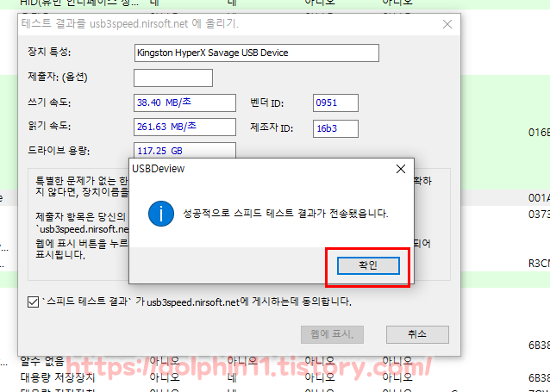Screen dimensions: 550x392
Task: Select the 알수 없음 row in the background list
Action: 275,361
